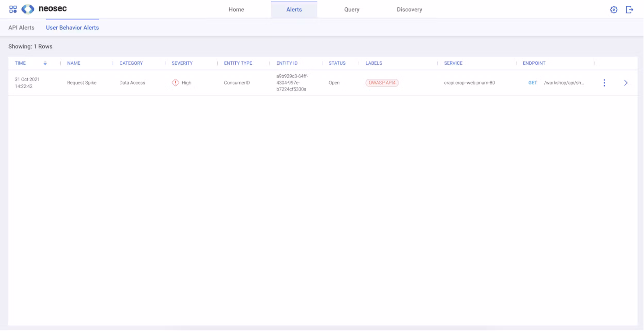Open the Discovery tab

pyautogui.click(x=410, y=10)
